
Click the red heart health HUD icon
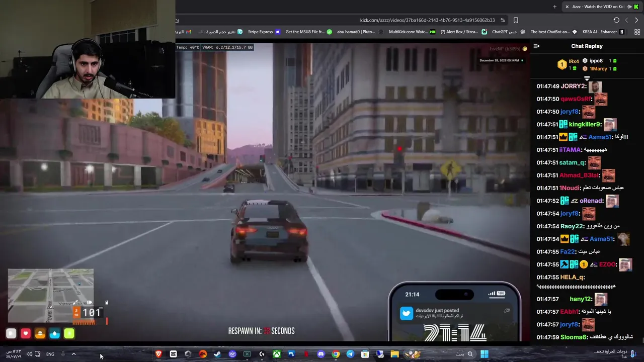(x=26, y=333)
